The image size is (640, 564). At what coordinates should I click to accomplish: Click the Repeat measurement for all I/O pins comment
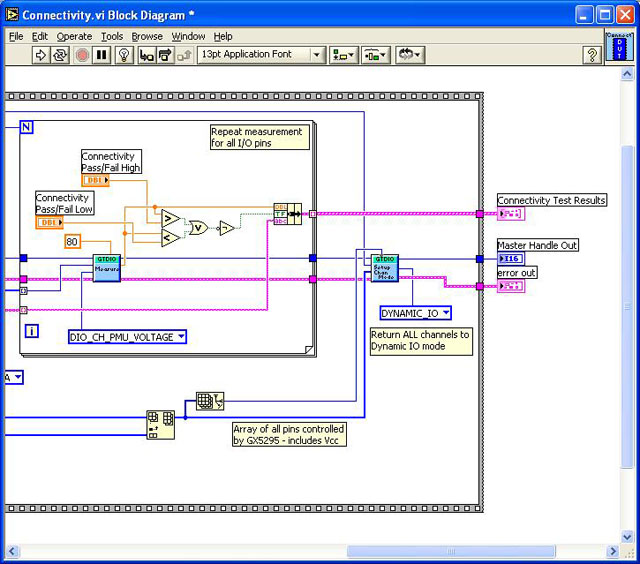(260, 137)
